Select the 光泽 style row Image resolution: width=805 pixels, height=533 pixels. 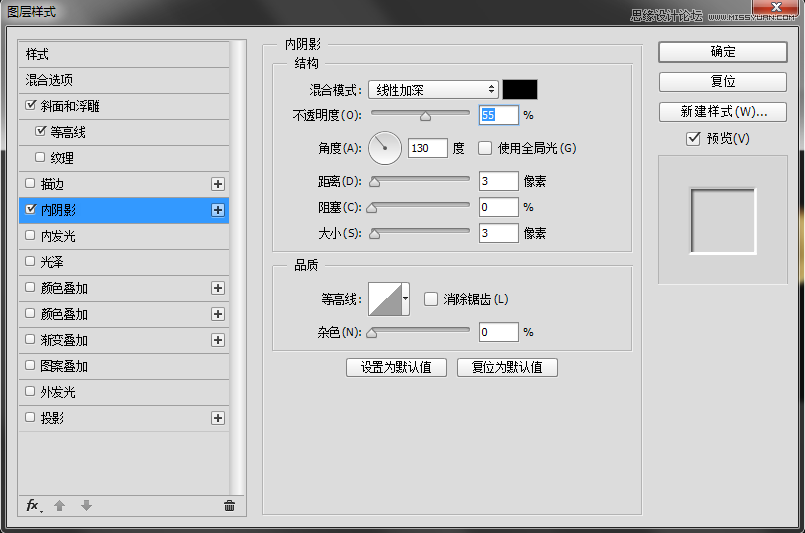tap(124, 262)
